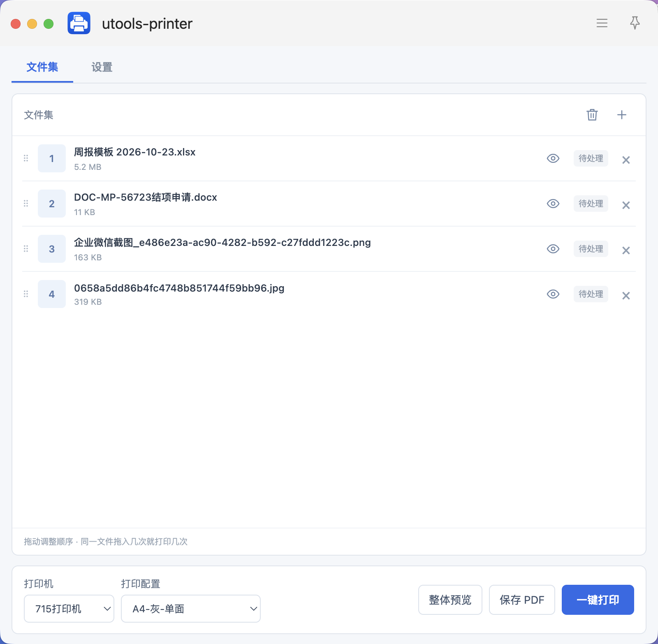This screenshot has width=658, height=644.
Task: Click the 整体预览 button
Action: (x=450, y=600)
